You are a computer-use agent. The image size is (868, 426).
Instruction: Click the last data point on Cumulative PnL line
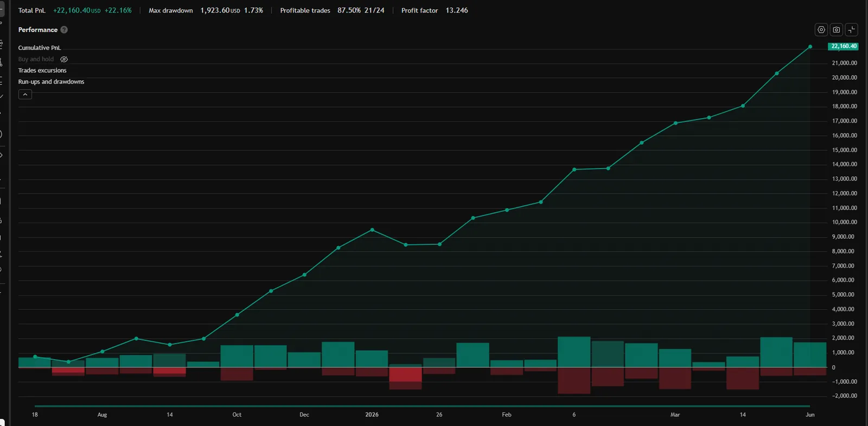(x=810, y=47)
